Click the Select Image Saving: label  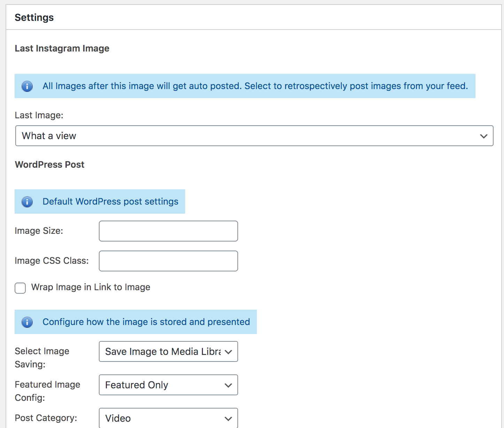42,358
